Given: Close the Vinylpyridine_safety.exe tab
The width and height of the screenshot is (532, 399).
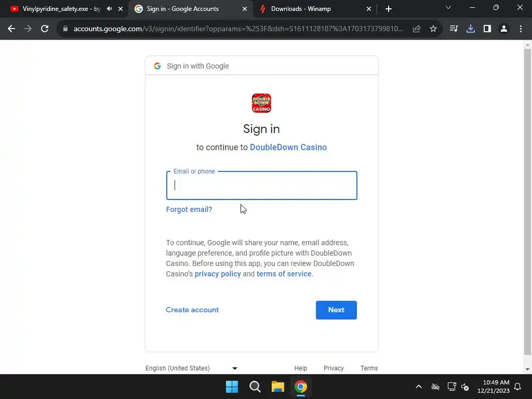Looking at the screenshot, I should point(121,9).
